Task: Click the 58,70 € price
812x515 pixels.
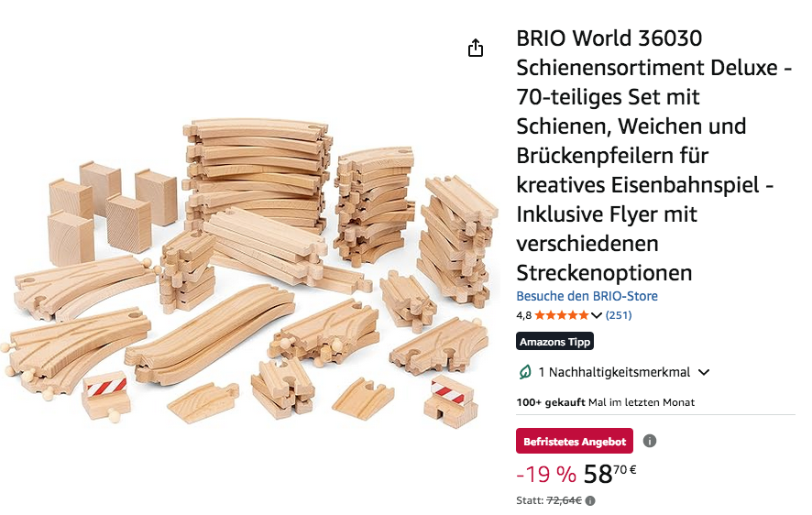Action: coord(609,474)
